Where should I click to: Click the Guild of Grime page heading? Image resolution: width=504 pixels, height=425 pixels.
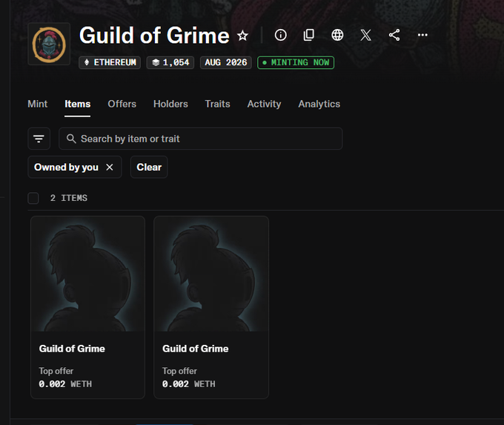(154, 36)
